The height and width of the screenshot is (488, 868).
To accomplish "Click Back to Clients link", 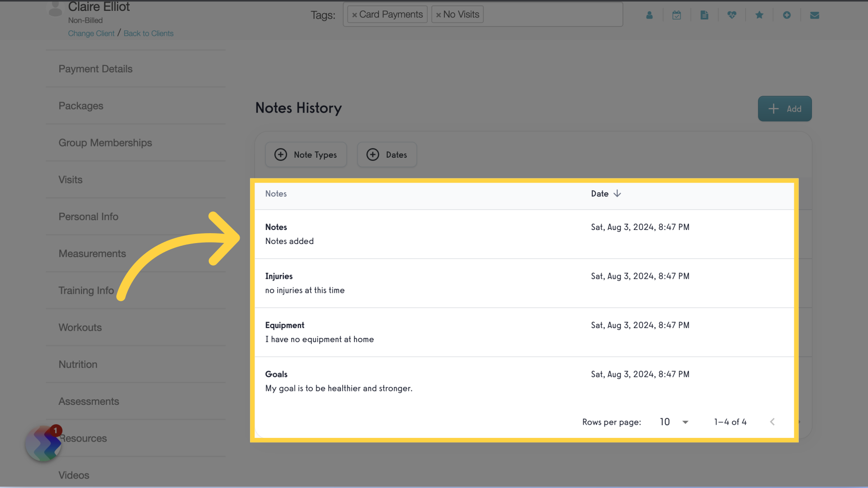I will [148, 33].
